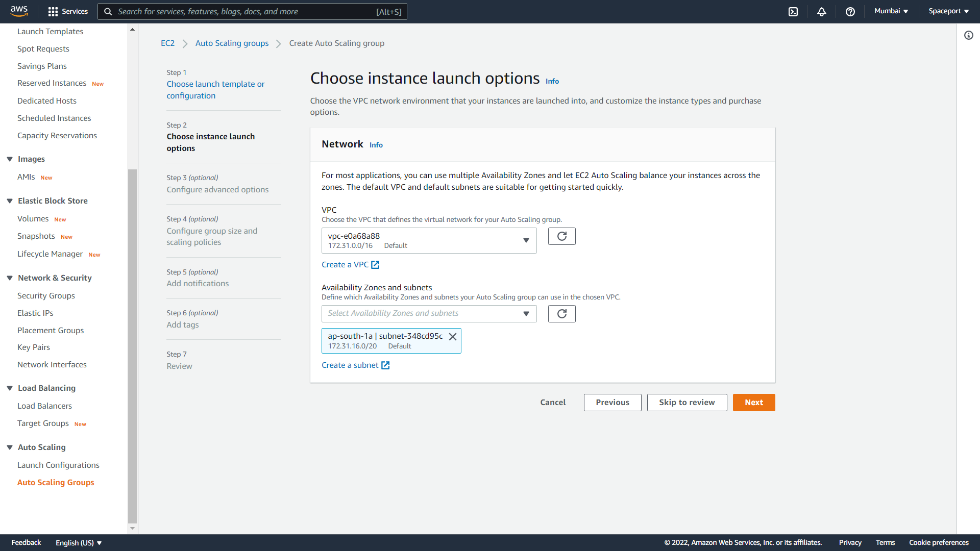Open Info link beside Network heading
980x551 pixels.
pyautogui.click(x=376, y=145)
